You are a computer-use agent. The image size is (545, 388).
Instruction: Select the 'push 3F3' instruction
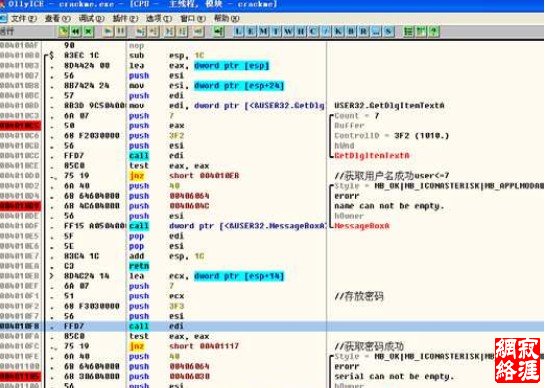coord(156,306)
